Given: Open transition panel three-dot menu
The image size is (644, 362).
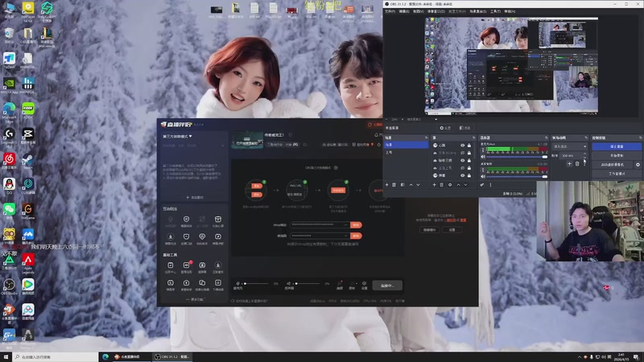Looking at the screenshot, I should (585, 164).
